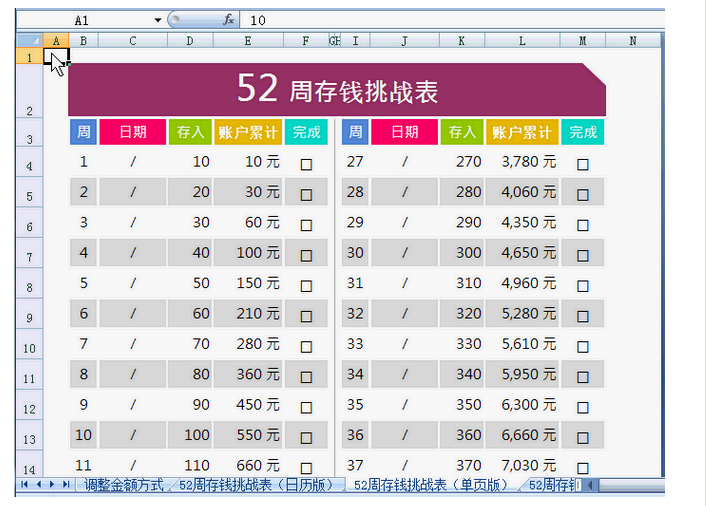This screenshot has height=506, width=706.
Task: Click the cell showing 6,660 元
Action: [522, 435]
